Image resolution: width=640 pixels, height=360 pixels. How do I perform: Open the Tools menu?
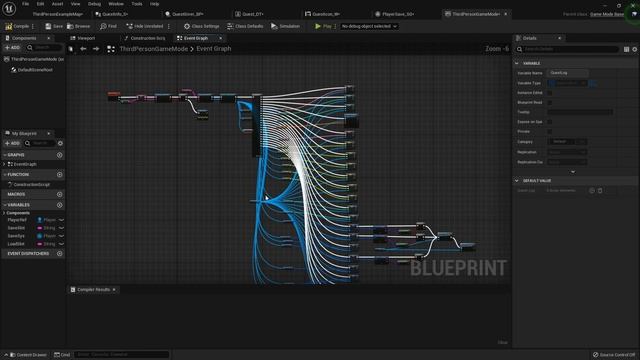click(137, 4)
